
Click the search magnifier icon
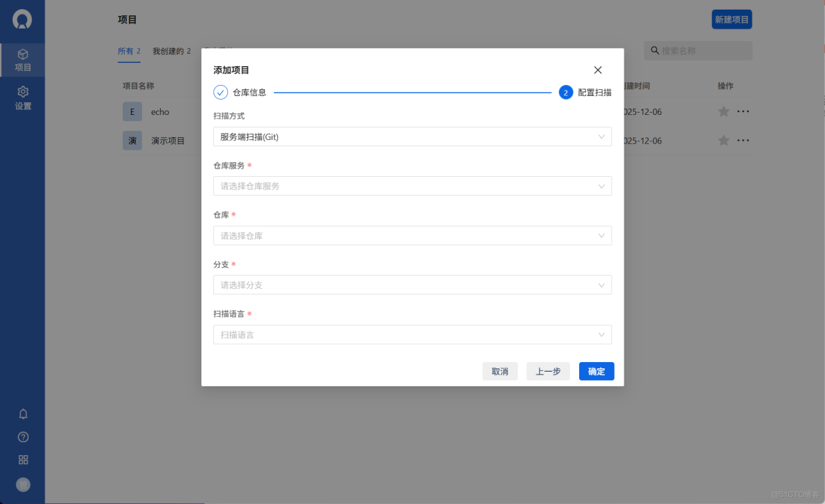(654, 50)
